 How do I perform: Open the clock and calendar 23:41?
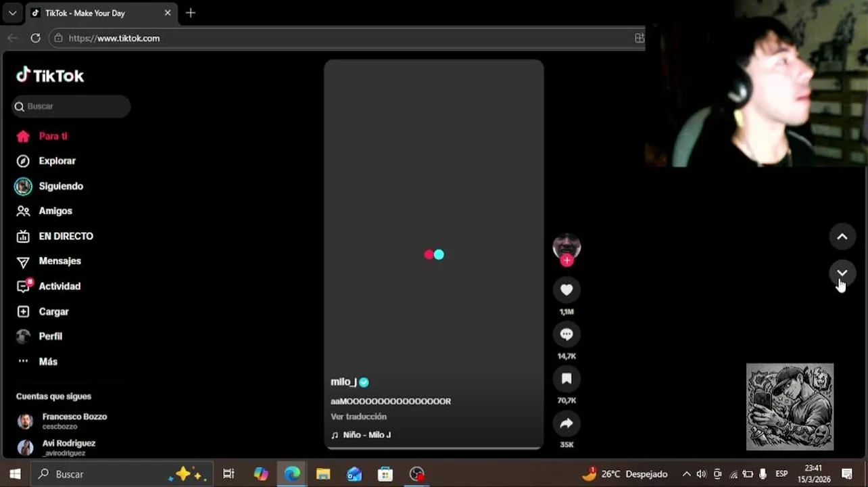814,474
